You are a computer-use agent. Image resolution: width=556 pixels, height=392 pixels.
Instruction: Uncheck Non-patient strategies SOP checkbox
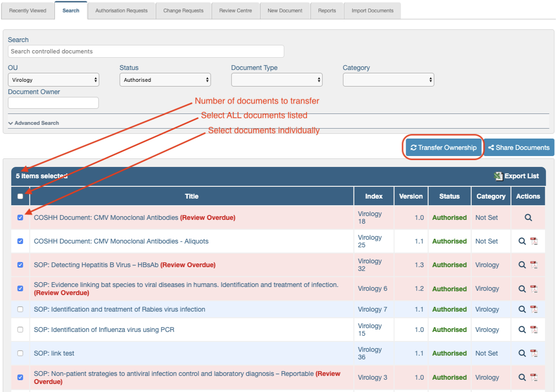[x=20, y=377]
